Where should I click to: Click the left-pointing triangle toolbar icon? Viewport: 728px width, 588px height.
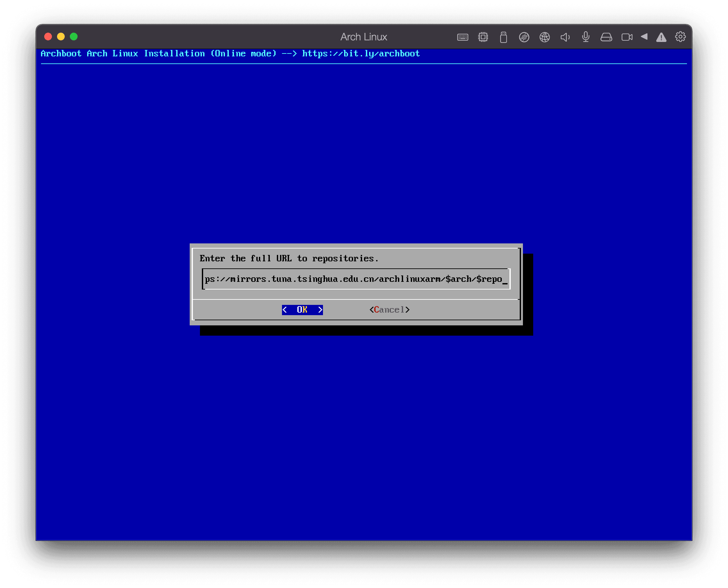644,37
